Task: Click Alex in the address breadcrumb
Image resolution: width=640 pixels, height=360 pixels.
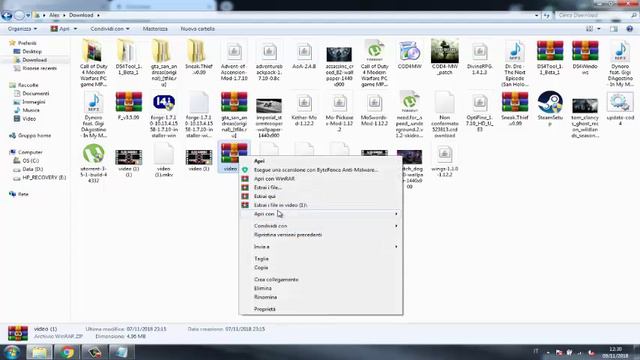Action: point(54,15)
